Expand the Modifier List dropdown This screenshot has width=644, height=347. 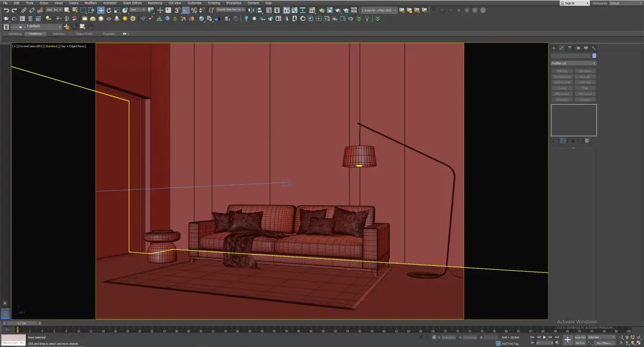tap(573, 63)
